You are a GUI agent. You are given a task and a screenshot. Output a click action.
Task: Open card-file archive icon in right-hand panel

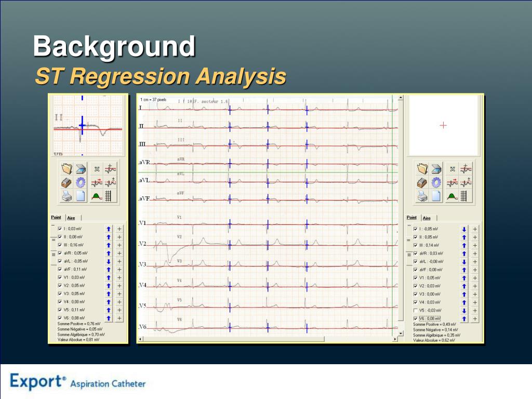coord(422,182)
